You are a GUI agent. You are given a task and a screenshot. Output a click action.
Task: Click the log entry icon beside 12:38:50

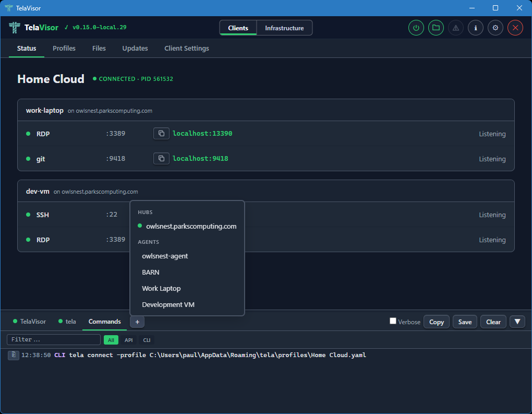14,355
